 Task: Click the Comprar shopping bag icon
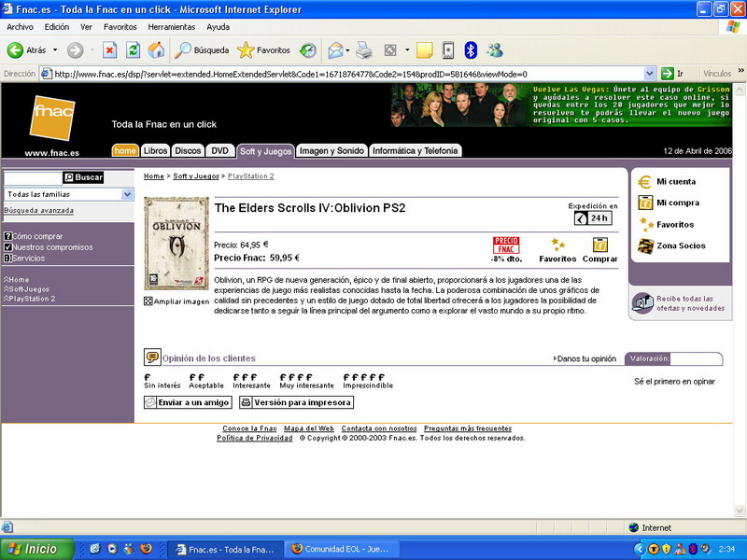pos(600,245)
